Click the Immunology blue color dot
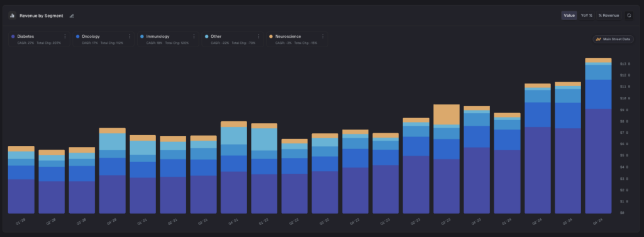The width and height of the screenshot is (644, 237). click(x=142, y=36)
